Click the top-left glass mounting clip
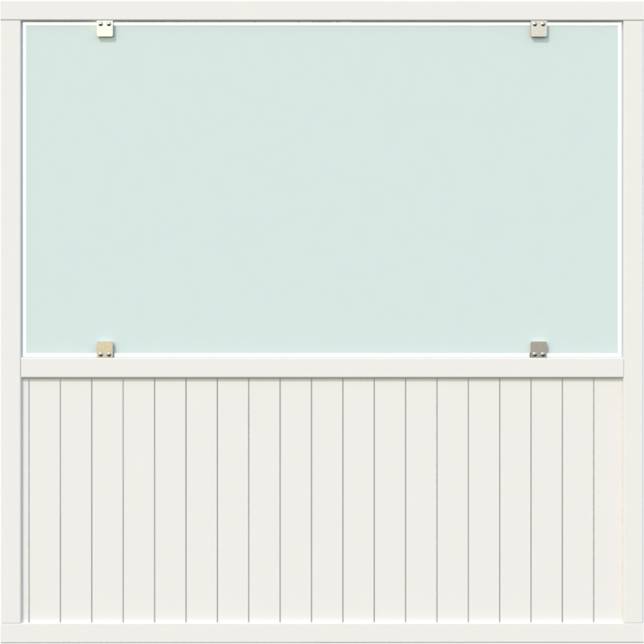Image resolution: width=644 pixels, height=644 pixels. point(105,30)
